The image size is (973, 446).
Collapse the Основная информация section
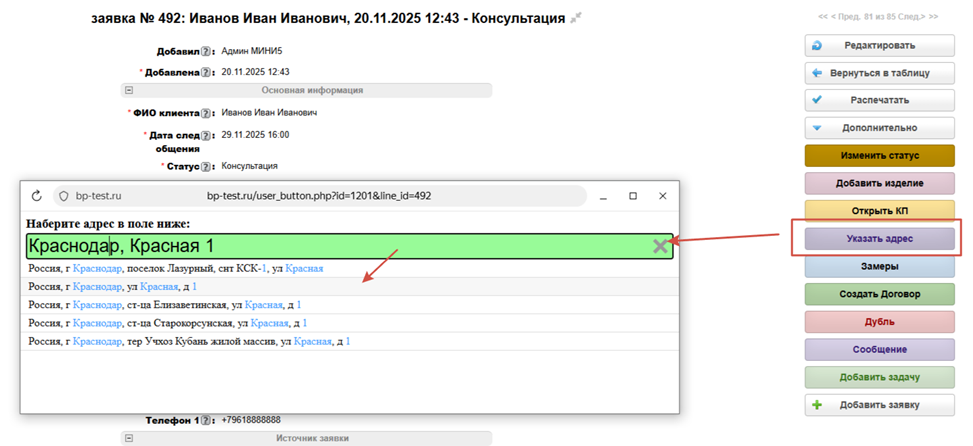(129, 90)
